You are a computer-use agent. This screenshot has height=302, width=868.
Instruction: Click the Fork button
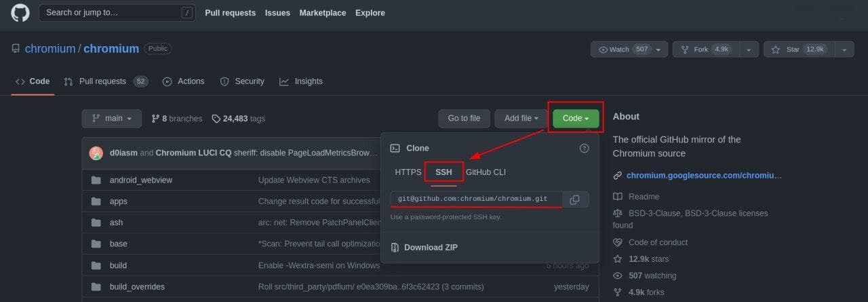pyautogui.click(x=706, y=50)
